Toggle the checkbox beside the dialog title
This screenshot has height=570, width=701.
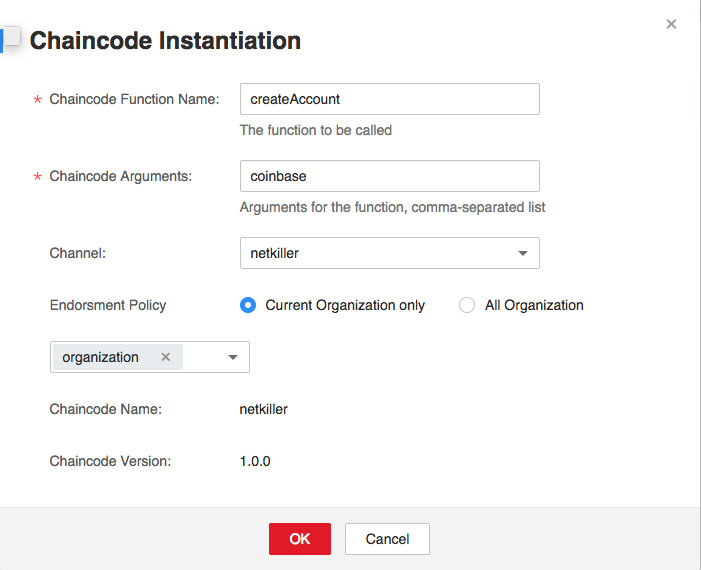[11, 38]
